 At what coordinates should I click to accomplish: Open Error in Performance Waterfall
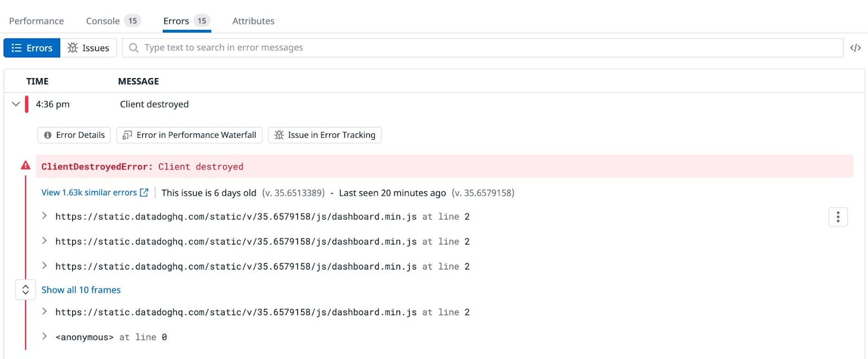(x=190, y=135)
